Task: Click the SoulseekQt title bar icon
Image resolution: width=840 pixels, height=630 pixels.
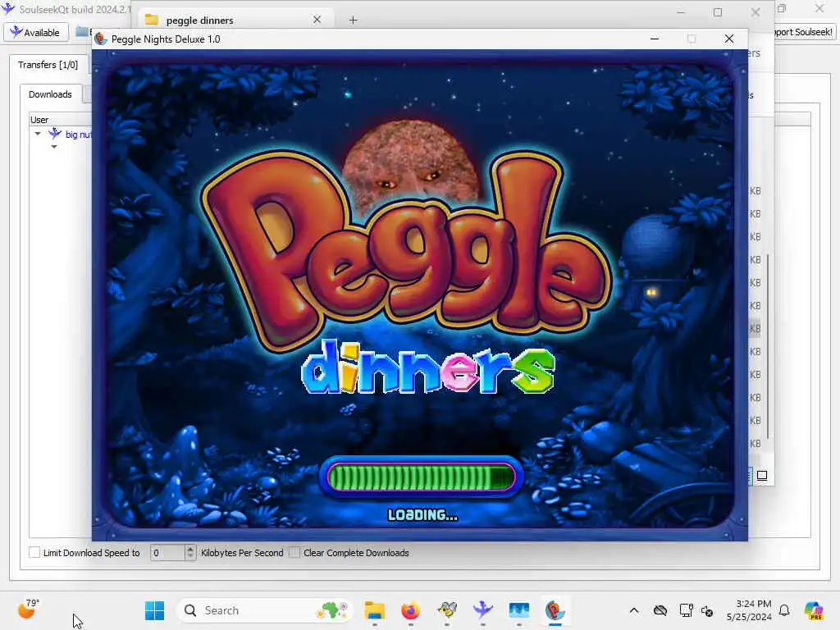Action: tap(8, 8)
